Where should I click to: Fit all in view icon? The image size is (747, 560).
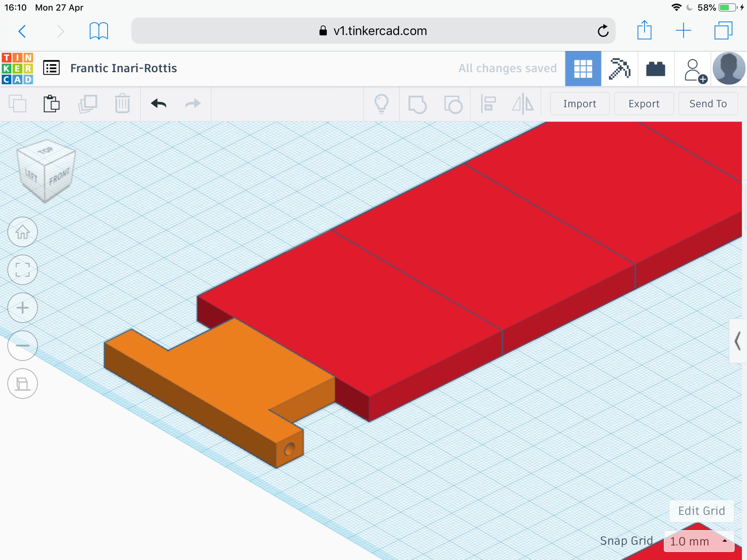coord(23,270)
